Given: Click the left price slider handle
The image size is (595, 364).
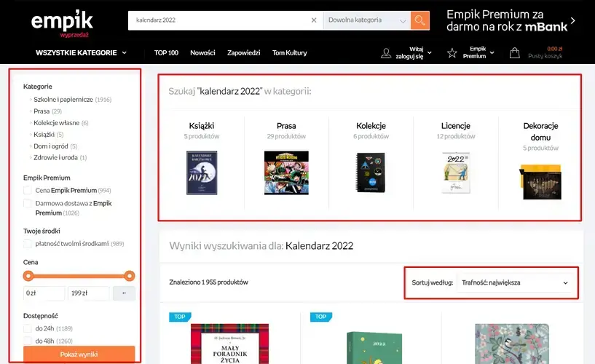Looking at the screenshot, I should pyautogui.click(x=28, y=276).
